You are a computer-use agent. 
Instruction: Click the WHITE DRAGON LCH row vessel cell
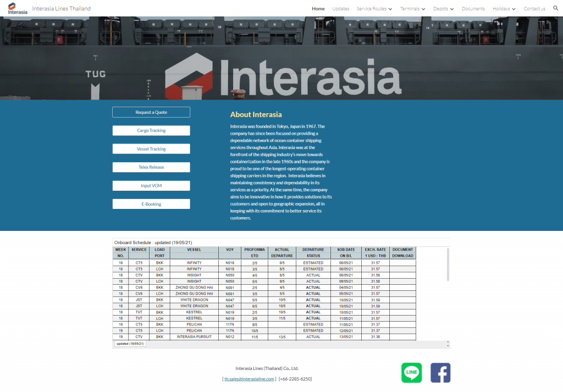(194, 306)
